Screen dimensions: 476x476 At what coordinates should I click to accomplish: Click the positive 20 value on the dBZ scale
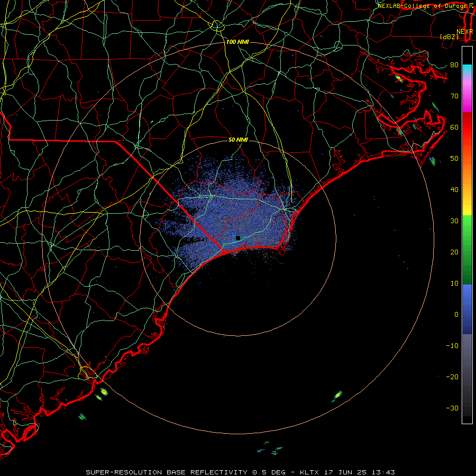[454, 252]
